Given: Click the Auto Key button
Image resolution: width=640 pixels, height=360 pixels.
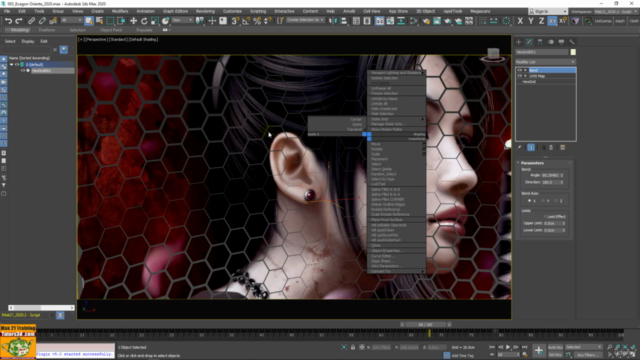Looking at the screenshot, I should [x=555, y=347].
